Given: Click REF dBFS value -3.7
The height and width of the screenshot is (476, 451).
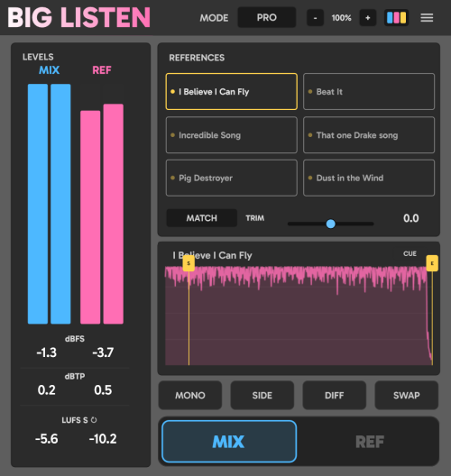Looking at the screenshot, I should (x=103, y=352).
